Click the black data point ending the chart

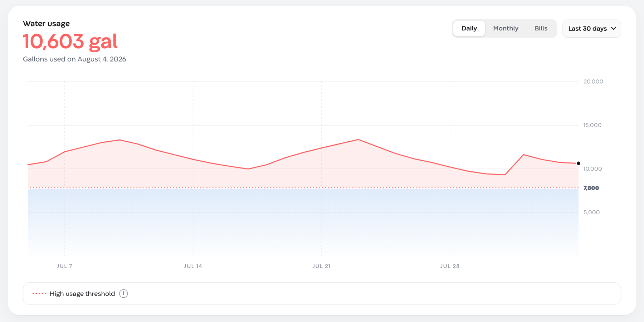[579, 163]
